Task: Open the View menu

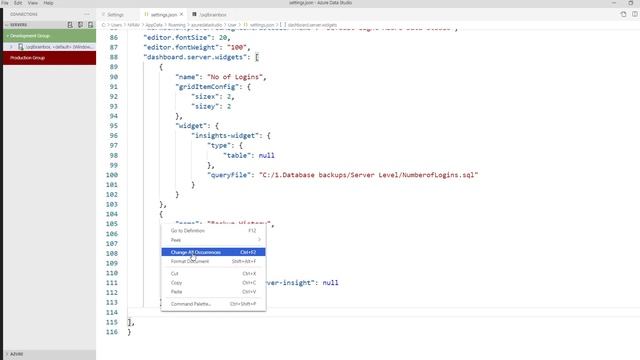Action: [33, 3]
